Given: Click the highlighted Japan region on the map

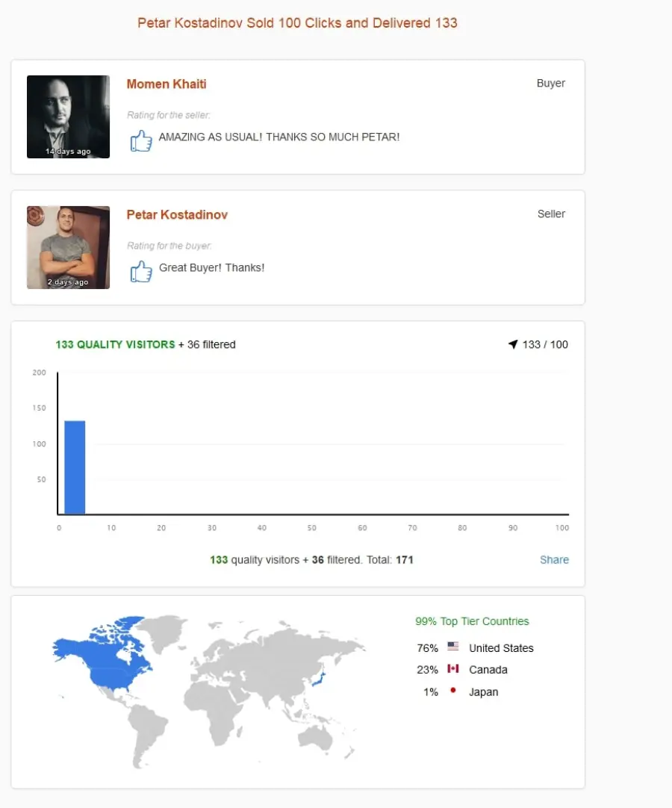Looking at the screenshot, I should click(x=319, y=680).
